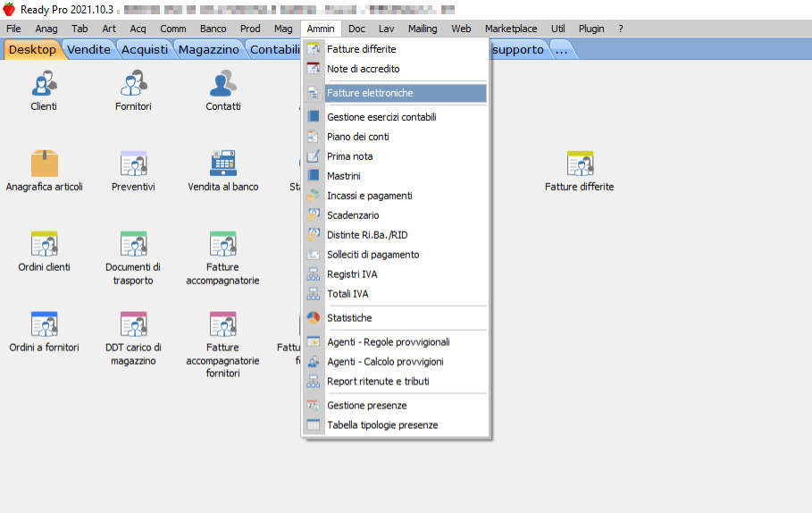Open the File menu
The height and width of the screenshot is (513, 812).
pos(13,29)
